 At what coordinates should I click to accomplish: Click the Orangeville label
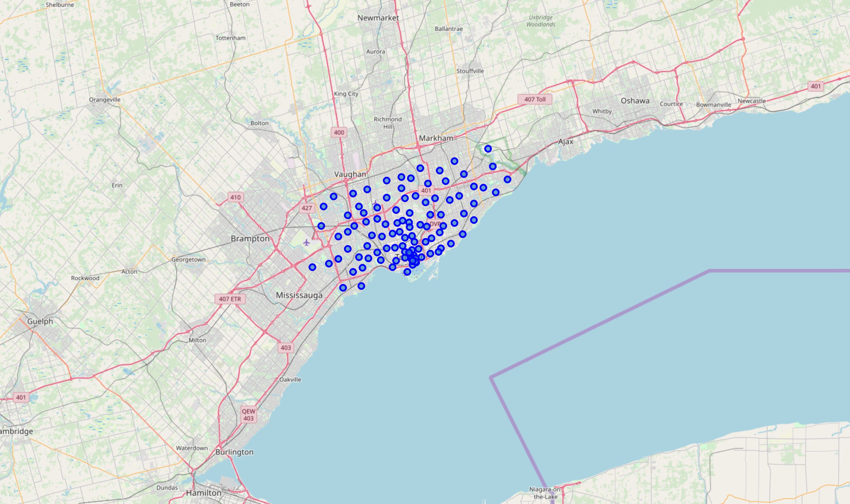coord(105,100)
